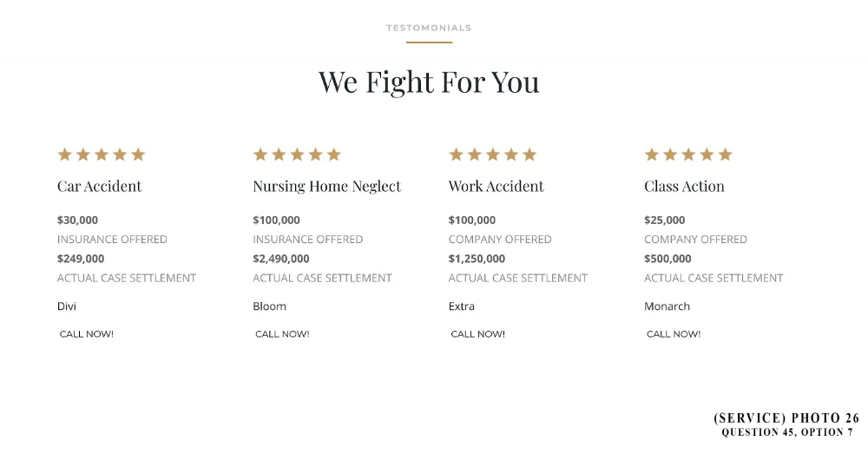This screenshot has width=868, height=454.
Task: Click the $249,000 settlement amount
Action: click(x=81, y=259)
